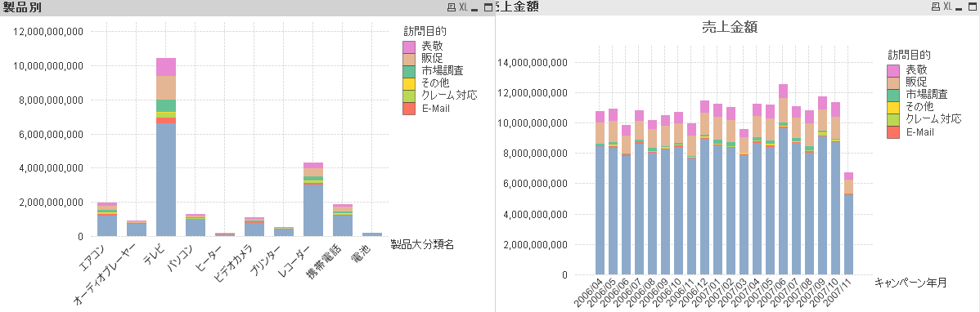The height and width of the screenshot is (312, 980).
Task: Click the 2007/11 bar in sales chart
Action: tap(849, 224)
